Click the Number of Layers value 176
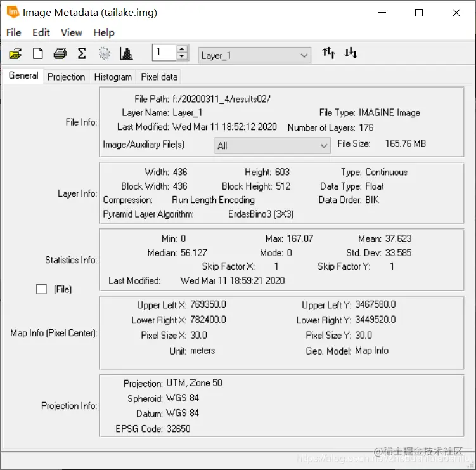Screen dimensions: 476x470 click(x=366, y=127)
